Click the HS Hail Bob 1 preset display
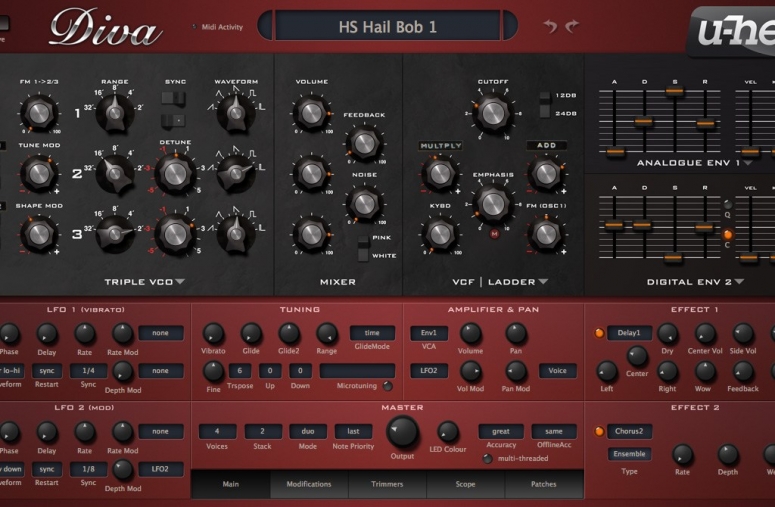Image resolution: width=775 pixels, height=507 pixels. click(x=387, y=26)
